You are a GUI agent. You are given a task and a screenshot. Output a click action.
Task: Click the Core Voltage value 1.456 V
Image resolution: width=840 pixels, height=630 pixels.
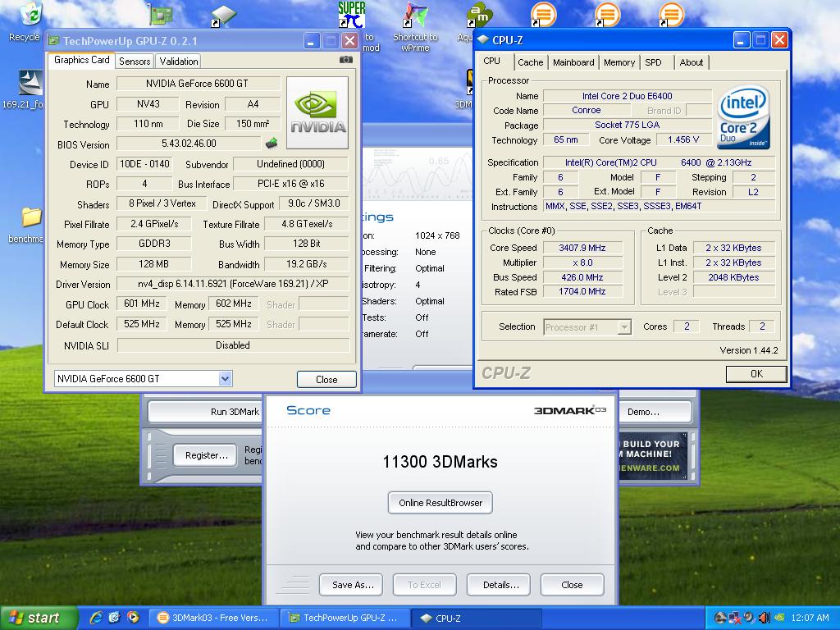click(x=683, y=139)
